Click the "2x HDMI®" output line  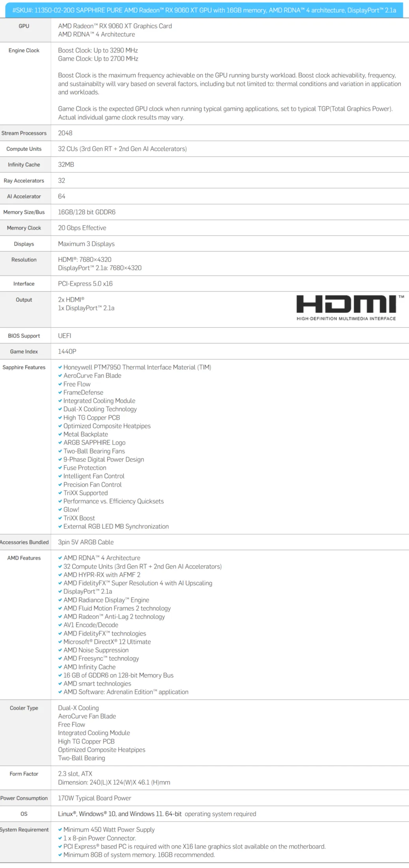(x=71, y=300)
